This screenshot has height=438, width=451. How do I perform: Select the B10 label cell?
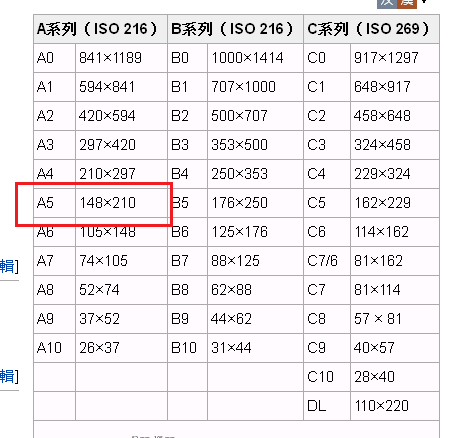point(188,348)
